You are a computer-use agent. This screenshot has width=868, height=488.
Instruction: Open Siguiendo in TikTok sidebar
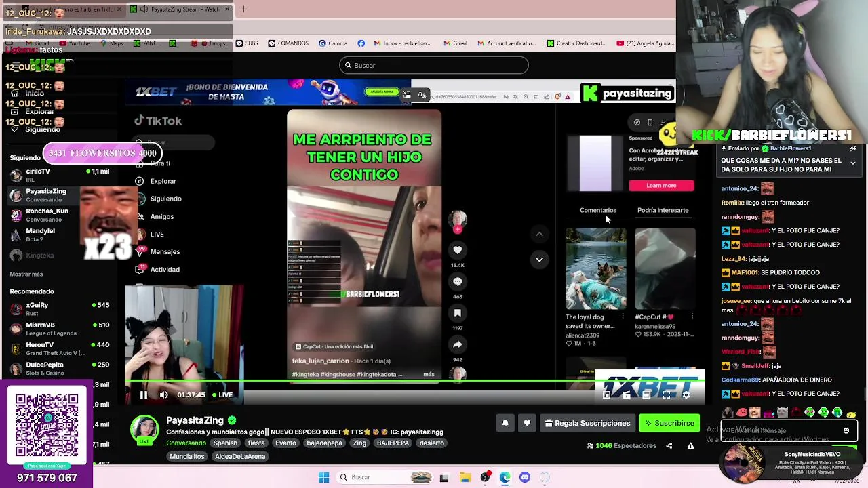[x=159, y=199]
